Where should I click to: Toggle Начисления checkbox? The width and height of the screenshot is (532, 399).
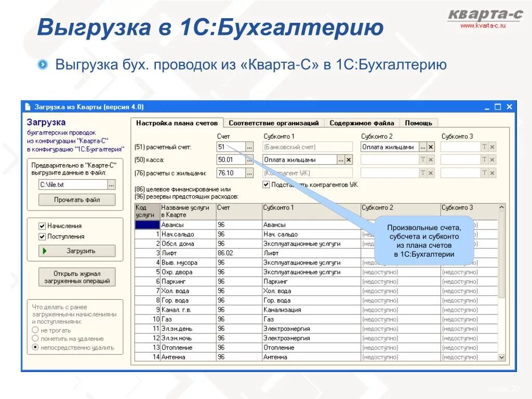coord(42,226)
